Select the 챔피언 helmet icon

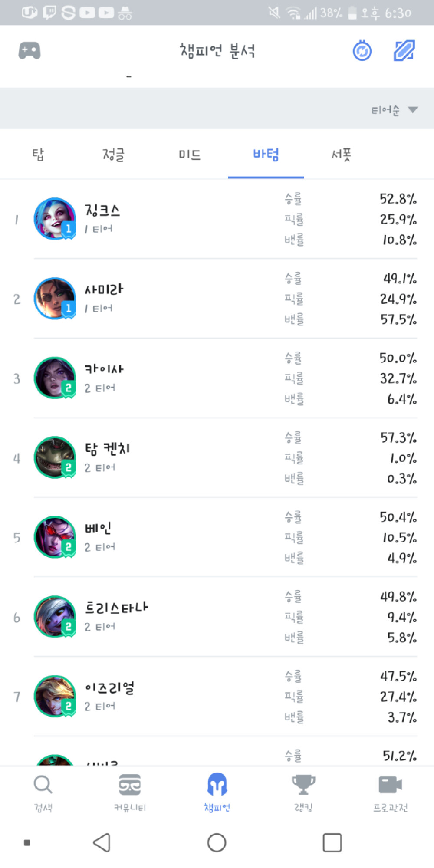pos(217,784)
